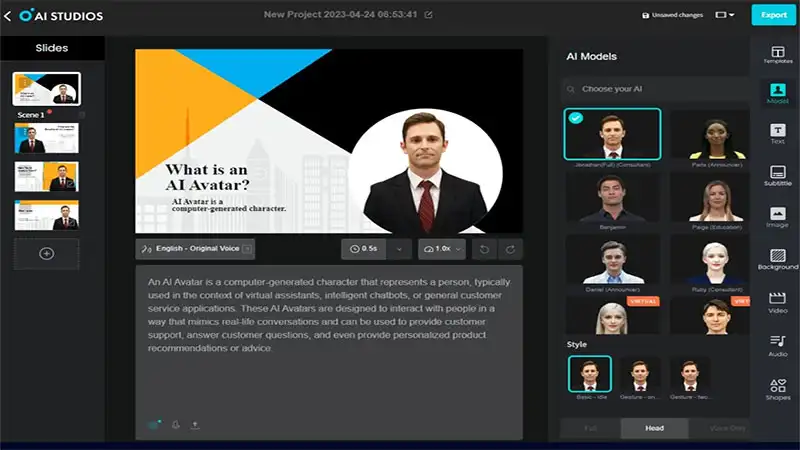Open the Background panel
Image resolution: width=800 pixels, height=450 pixels.
[778, 259]
